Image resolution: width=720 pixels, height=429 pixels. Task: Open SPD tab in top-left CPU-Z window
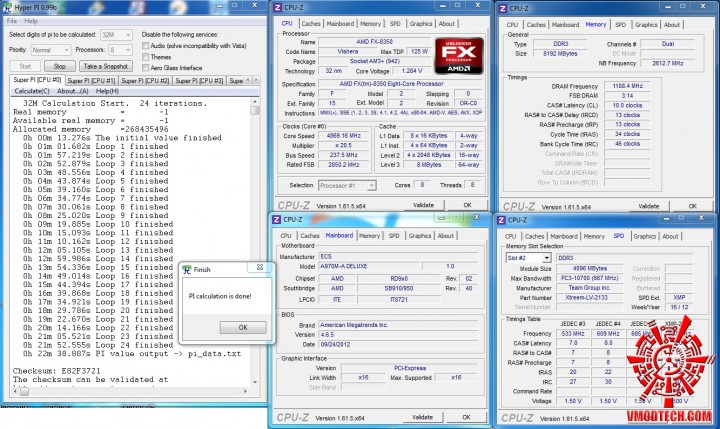[x=395, y=24]
